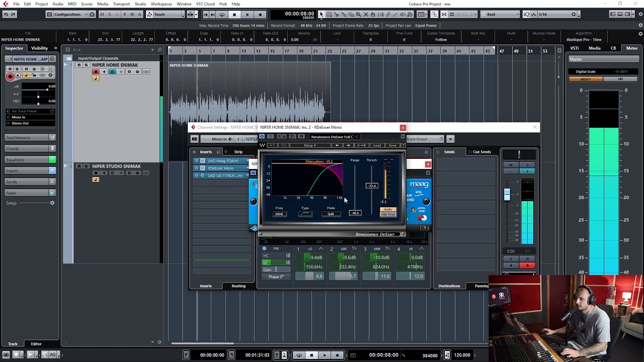Image resolution: width=644 pixels, height=362 pixels.
Task: Select the Play speaker tool
Action: click(403, 14)
